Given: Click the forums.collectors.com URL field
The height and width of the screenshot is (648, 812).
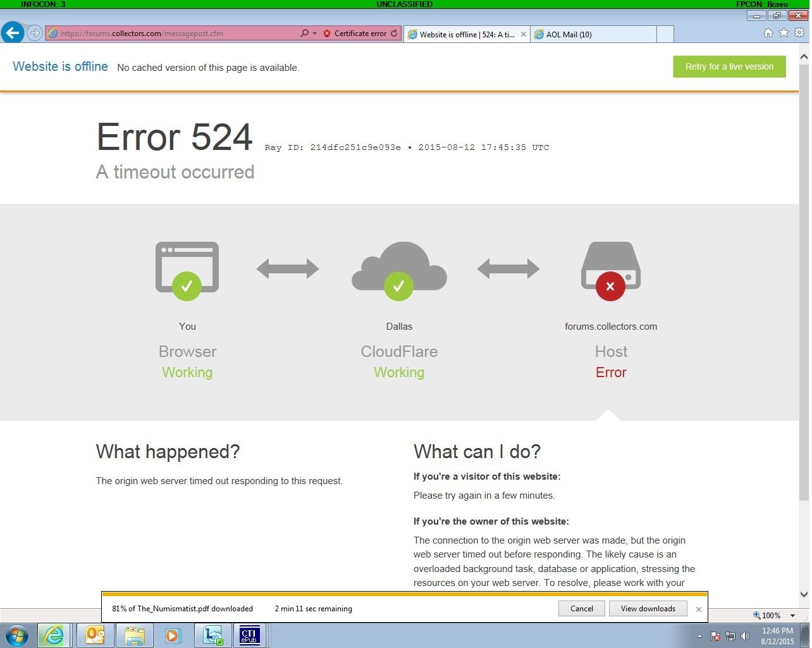Looking at the screenshot, I should pyautogui.click(x=172, y=34).
